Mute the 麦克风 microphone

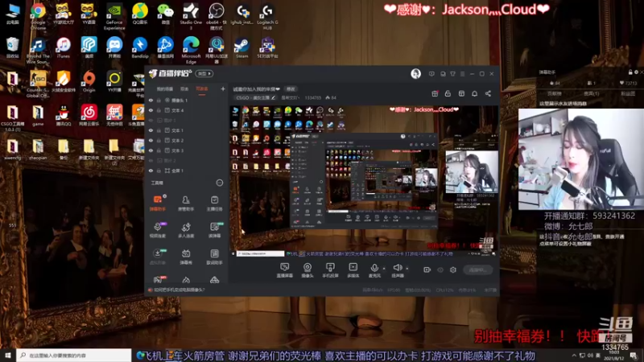pyautogui.click(x=374, y=270)
